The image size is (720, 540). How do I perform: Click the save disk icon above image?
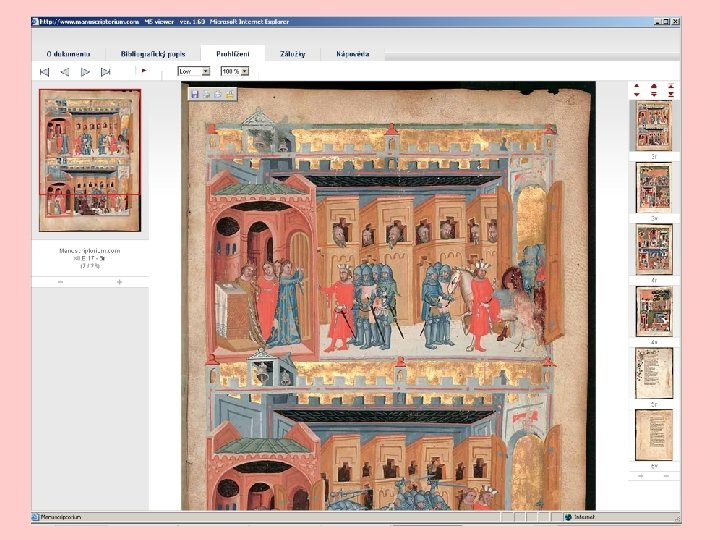tap(194, 93)
